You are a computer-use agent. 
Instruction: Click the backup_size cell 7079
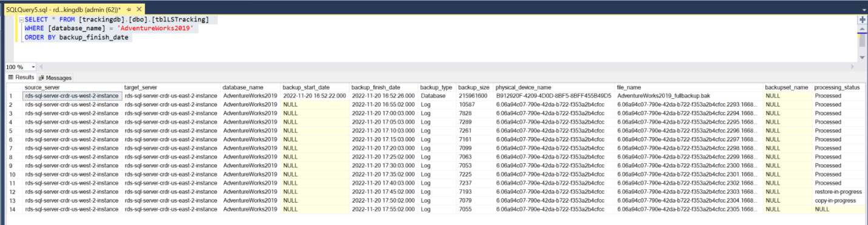click(475, 200)
